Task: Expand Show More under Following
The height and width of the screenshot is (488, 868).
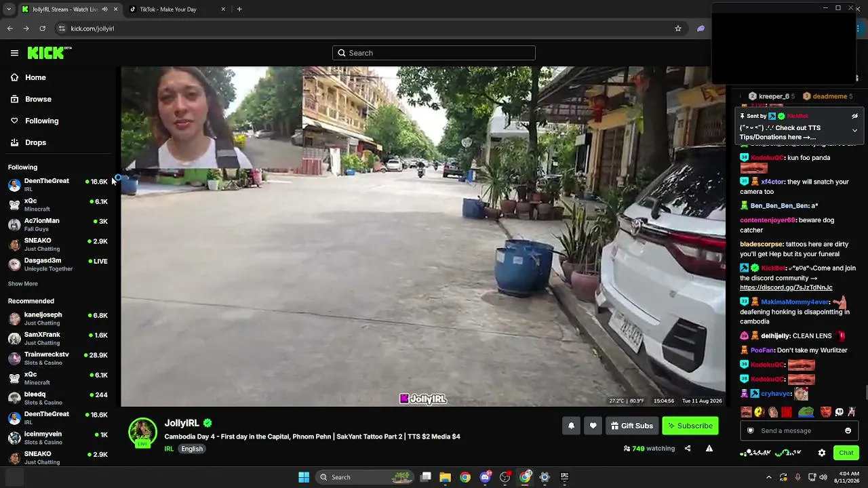Action: click(23, 284)
